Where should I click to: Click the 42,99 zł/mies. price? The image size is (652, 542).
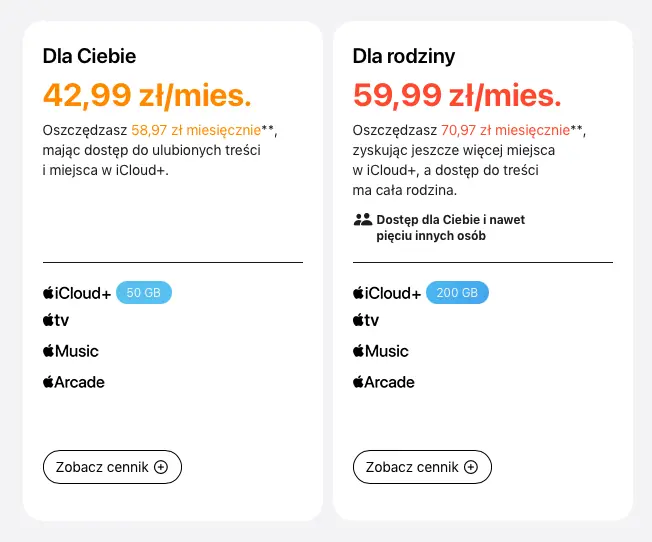pos(147,96)
